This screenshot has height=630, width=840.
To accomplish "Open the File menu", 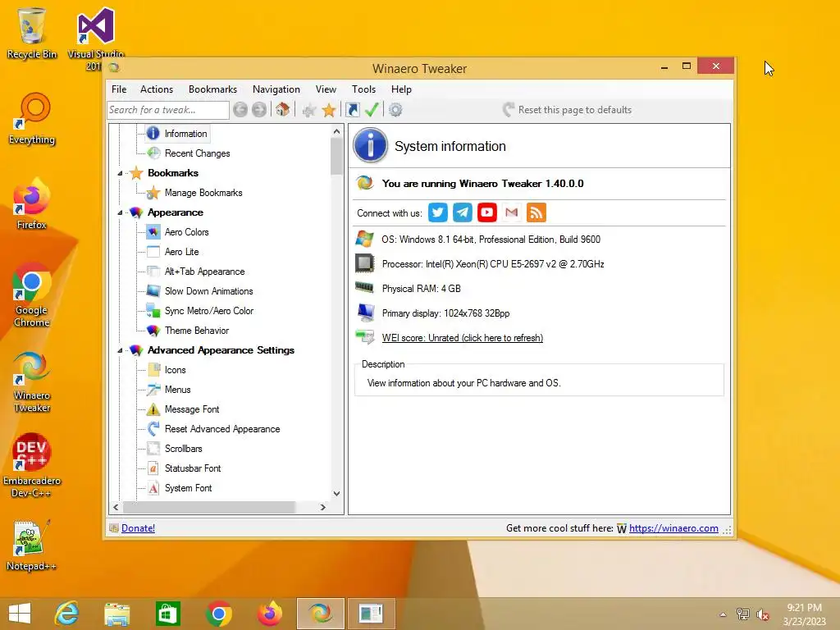I will pos(119,89).
